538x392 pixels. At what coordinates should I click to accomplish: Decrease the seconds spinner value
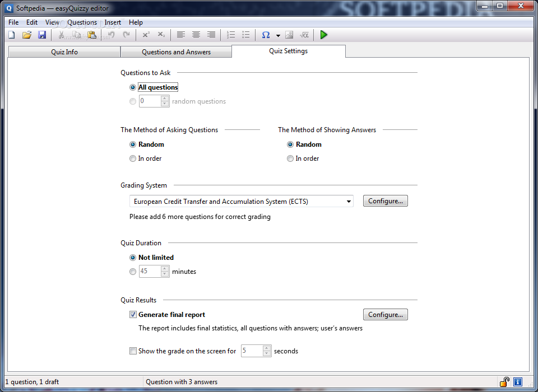[x=267, y=353]
